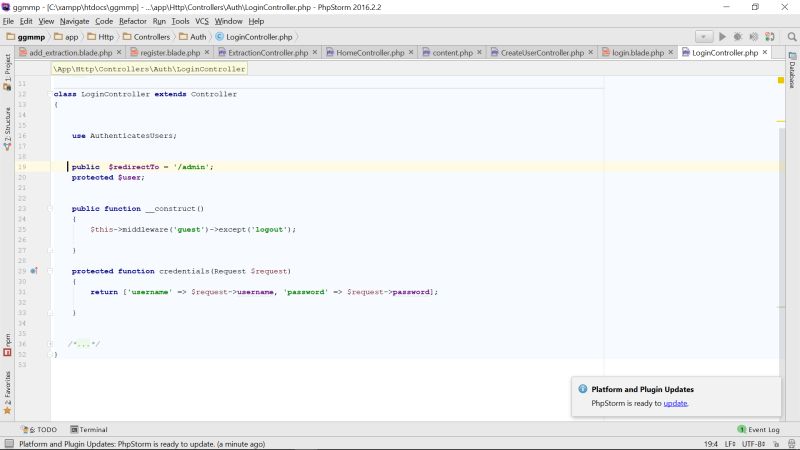800x450 pixels.
Task: Click Http folder breadcrumb
Action: (101, 37)
